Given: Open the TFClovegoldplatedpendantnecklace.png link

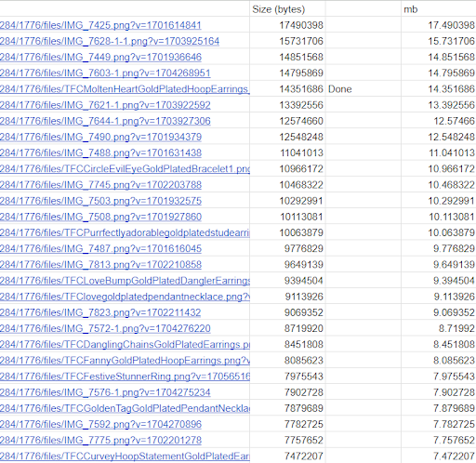Looking at the screenshot, I should click(x=125, y=297).
